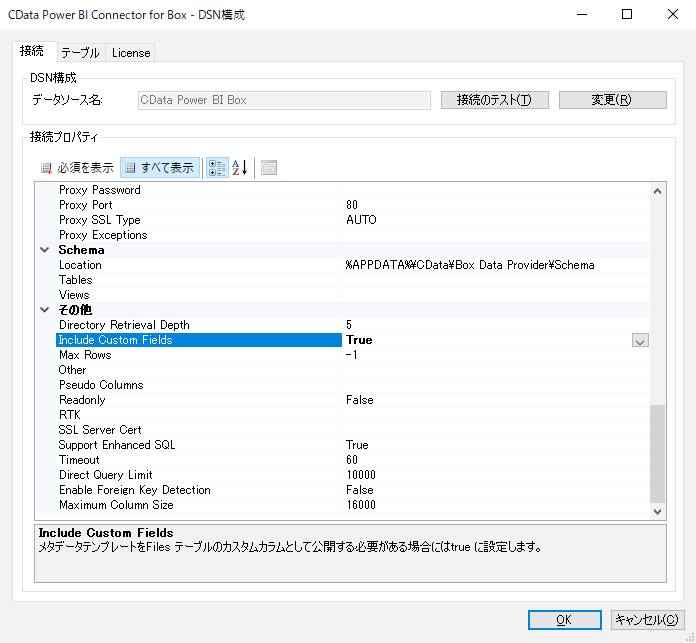Click the scrollbar down arrow in property grid
Viewport: 696px width, 643px height.
(657, 512)
